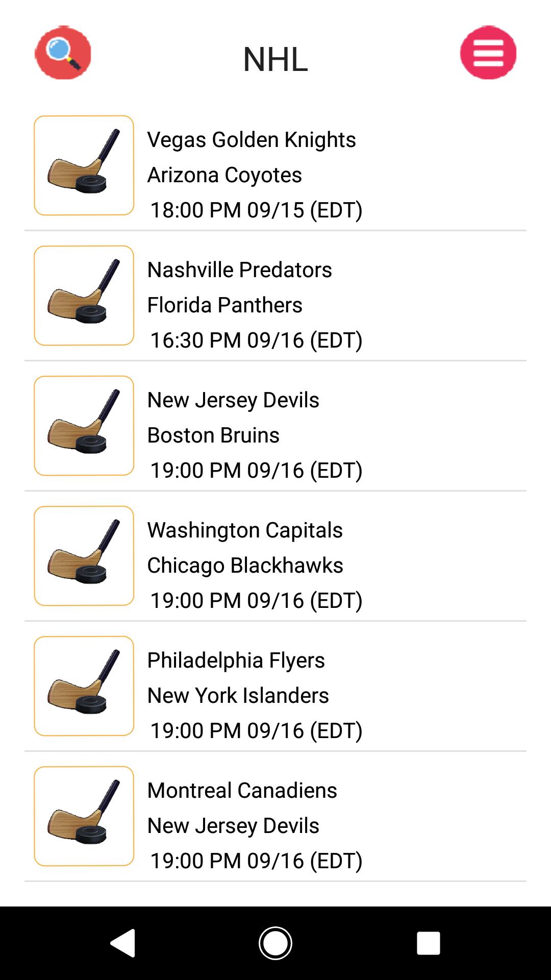Select Vegas Golden Knights team name
The width and height of the screenshot is (551, 980).
[252, 140]
